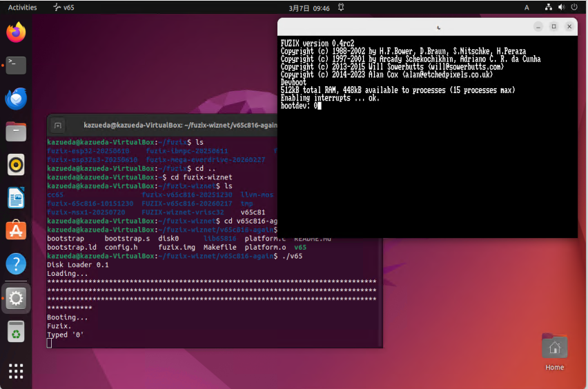Click the "Typed '0'" line in the terminal
This screenshot has width=588, height=389.
(66, 335)
